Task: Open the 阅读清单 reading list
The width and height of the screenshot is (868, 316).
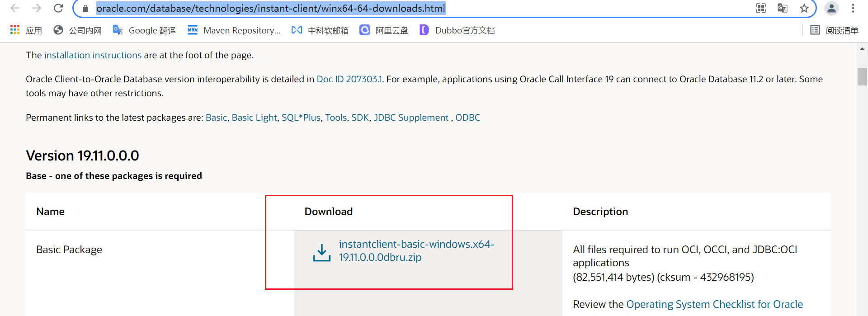Action: [x=834, y=30]
